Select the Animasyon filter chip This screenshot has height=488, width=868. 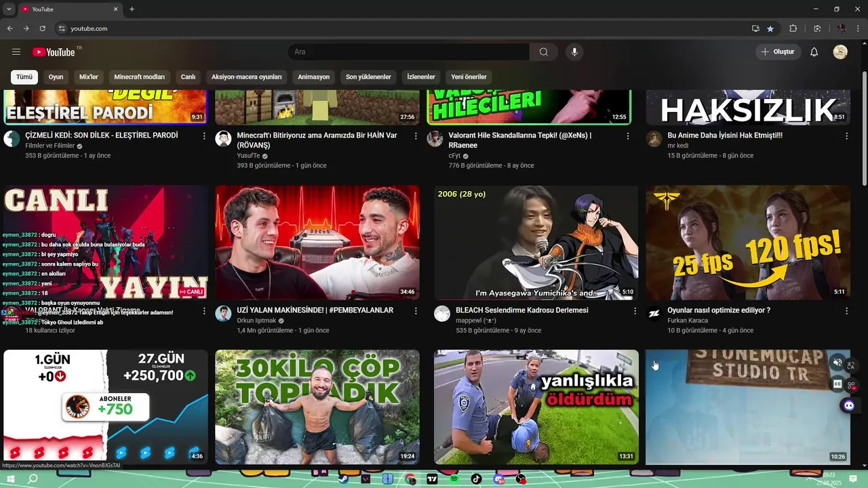click(313, 77)
